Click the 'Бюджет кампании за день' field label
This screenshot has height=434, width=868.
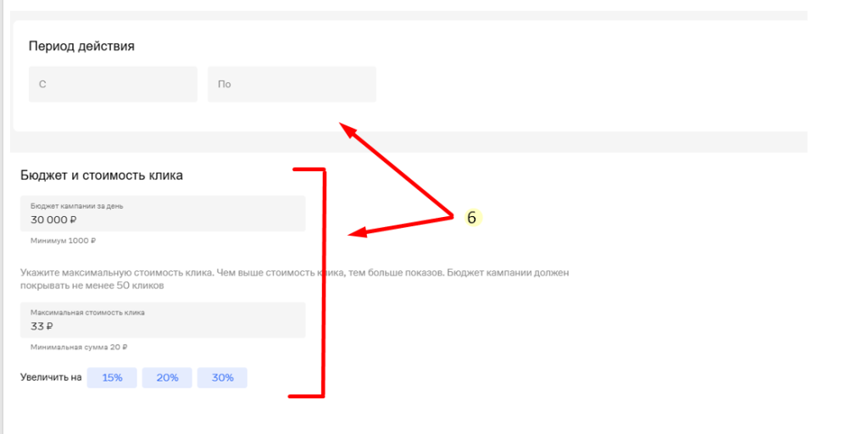pos(77,206)
